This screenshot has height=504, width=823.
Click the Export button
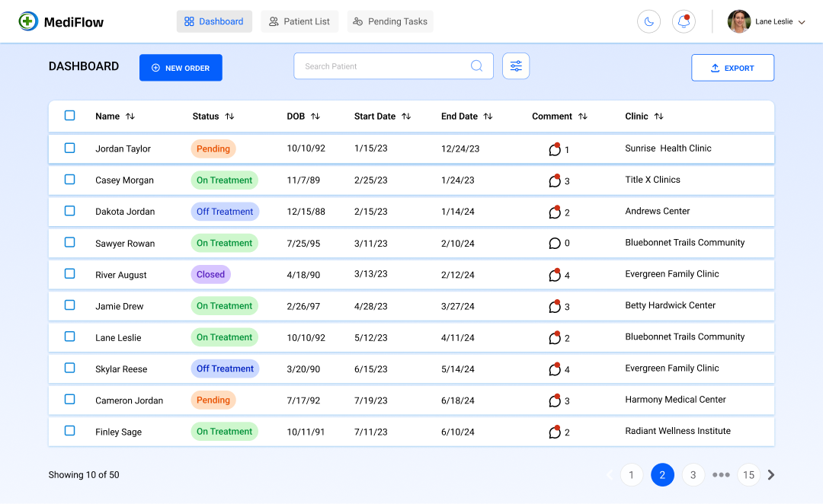coord(733,68)
